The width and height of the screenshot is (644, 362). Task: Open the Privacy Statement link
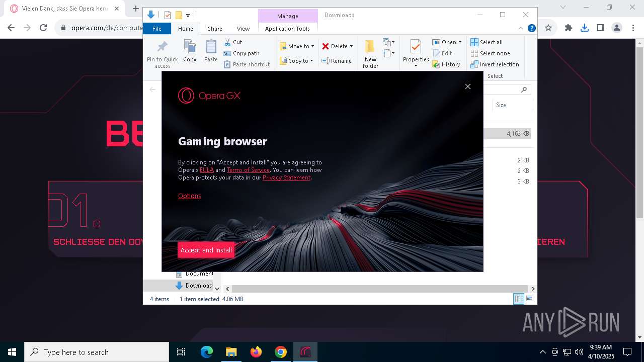pyautogui.click(x=286, y=177)
